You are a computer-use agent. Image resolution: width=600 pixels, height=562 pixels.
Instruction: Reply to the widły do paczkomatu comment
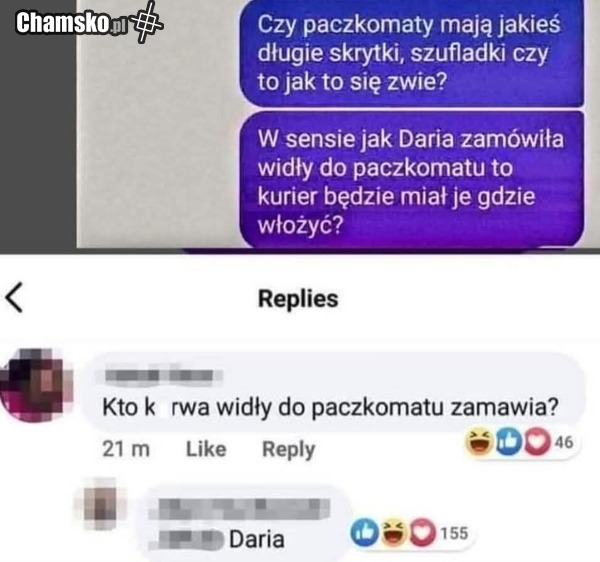[288, 450]
